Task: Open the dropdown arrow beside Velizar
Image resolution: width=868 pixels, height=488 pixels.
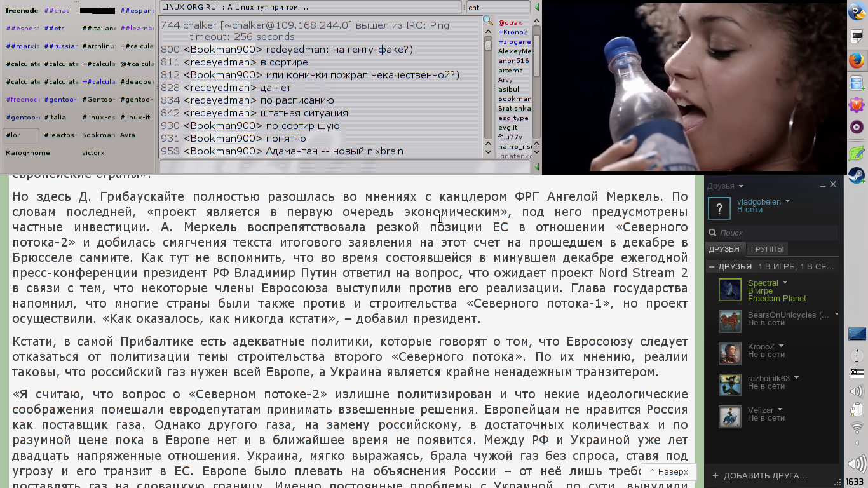Action: tap(780, 410)
